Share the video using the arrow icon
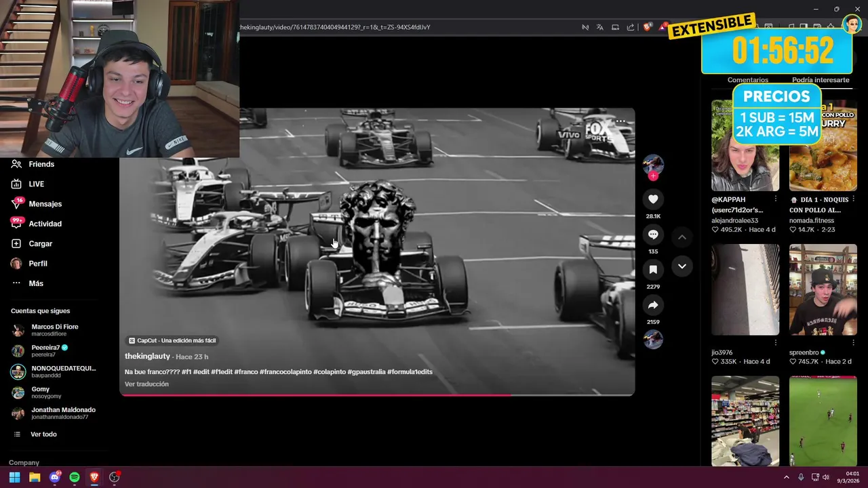Viewport: 868px width, 488px height. click(x=653, y=305)
